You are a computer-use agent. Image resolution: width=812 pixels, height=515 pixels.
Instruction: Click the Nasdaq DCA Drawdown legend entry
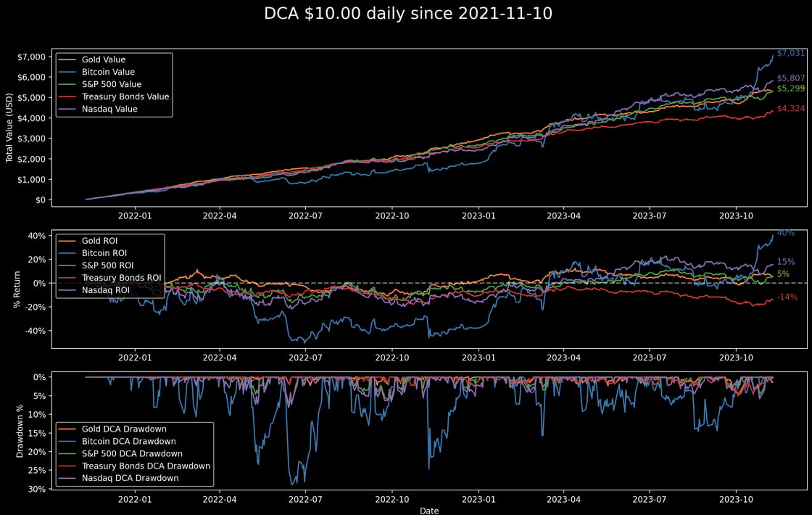(x=130, y=478)
